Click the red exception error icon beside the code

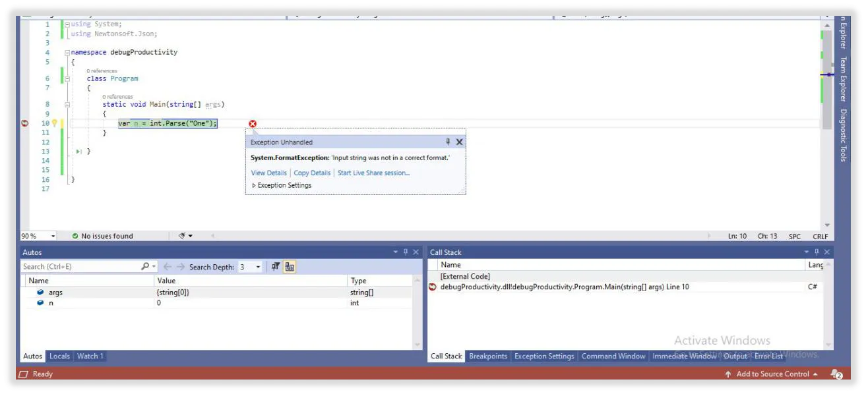pos(253,124)
